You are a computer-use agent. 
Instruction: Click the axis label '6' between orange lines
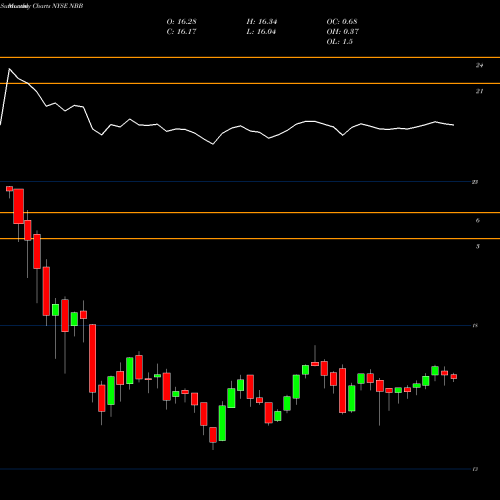478,220
